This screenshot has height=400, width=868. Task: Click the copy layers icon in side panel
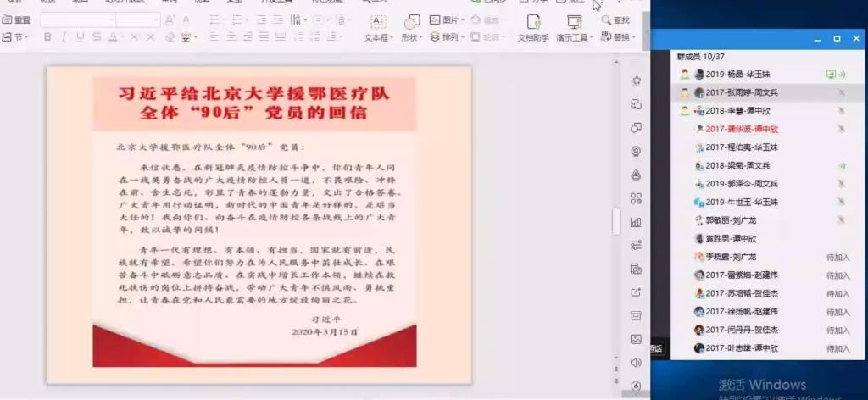coord(636,104)
